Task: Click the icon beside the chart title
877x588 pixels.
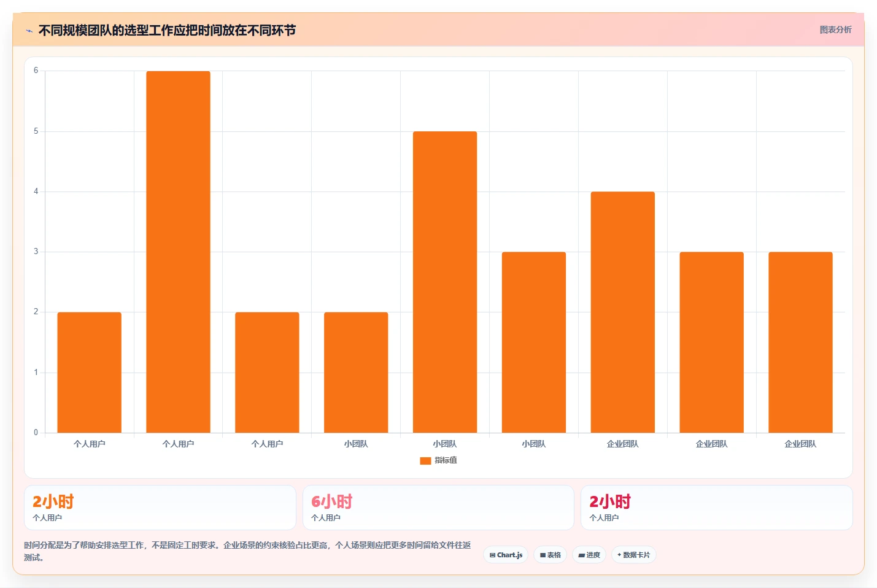Action: [x=29, y=31]
